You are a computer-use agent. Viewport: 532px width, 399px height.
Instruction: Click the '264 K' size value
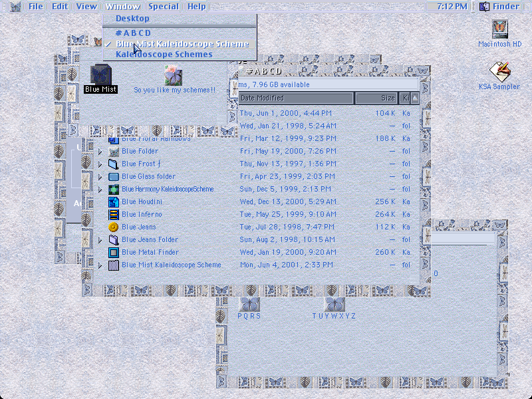[x=385, y=214]
